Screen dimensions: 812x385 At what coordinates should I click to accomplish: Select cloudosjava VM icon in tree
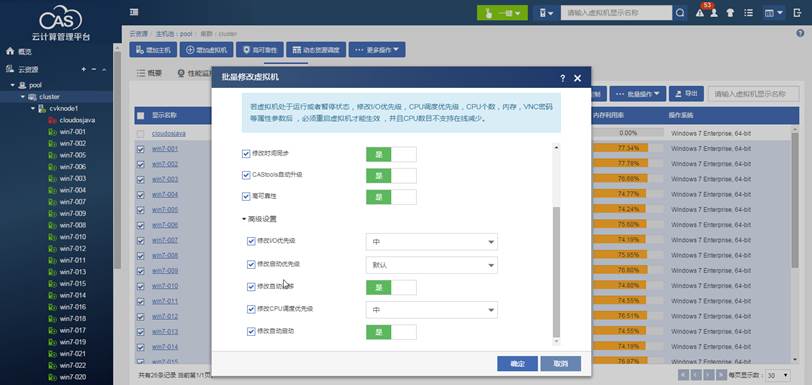(52, 120)
